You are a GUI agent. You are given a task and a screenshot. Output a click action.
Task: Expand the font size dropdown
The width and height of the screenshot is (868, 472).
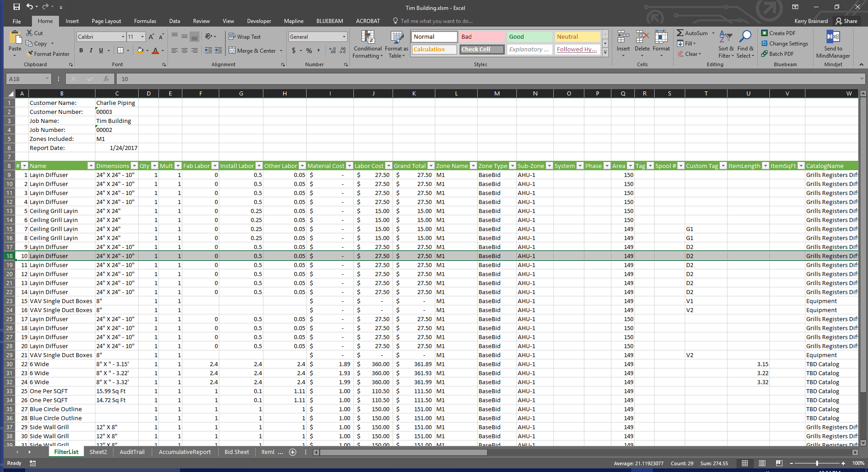[143, 37]
